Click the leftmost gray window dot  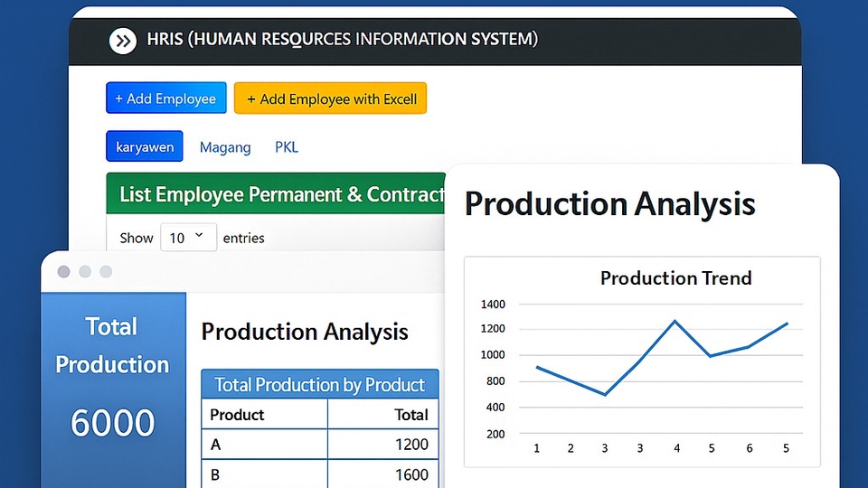click(x=63, y=272)
